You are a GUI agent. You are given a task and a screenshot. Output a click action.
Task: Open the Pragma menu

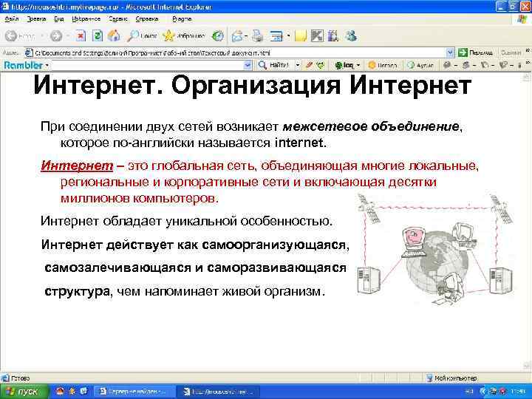(x=182, y=19)
